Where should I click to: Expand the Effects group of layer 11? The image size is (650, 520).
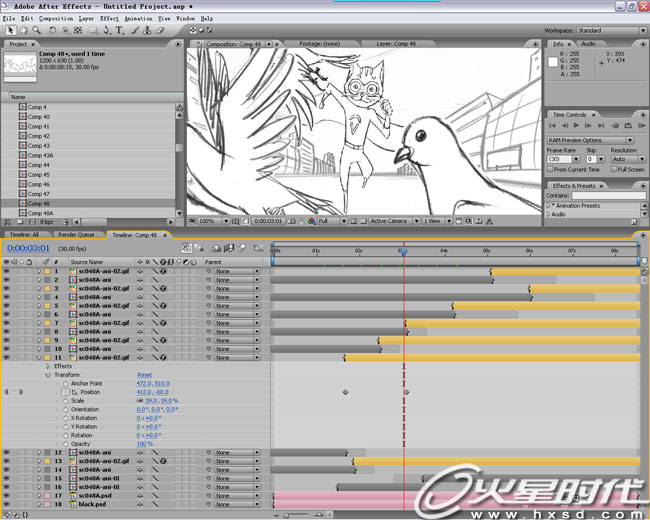click(48, 366)
